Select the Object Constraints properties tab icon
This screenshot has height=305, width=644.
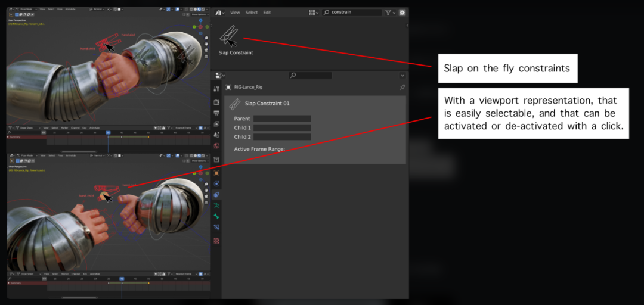(216, 194)
